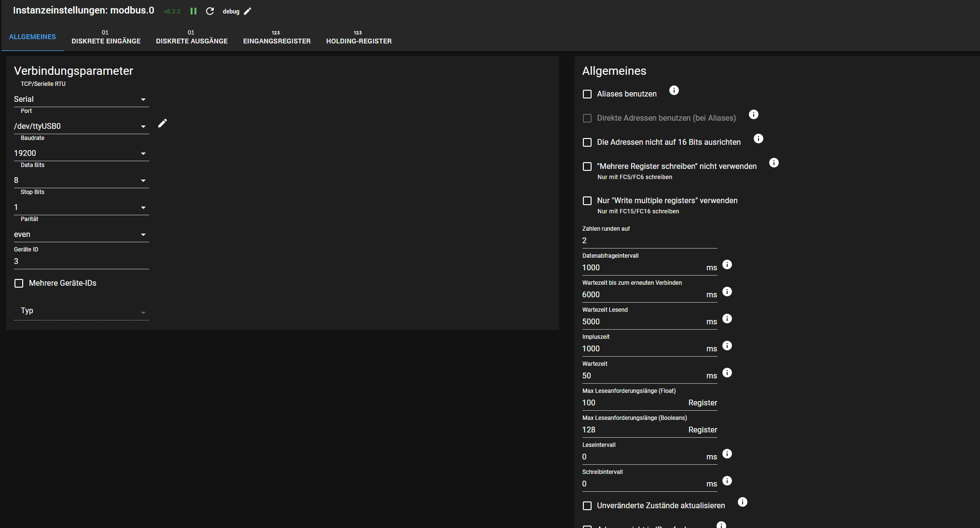
Task: Click pencil icon beside Port field
Action: (x=163, y=124)
